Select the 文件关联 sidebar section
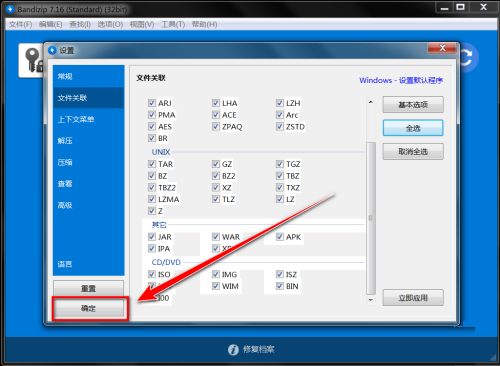500x366 pixels. pyautogui.click(x=88, y=98)
